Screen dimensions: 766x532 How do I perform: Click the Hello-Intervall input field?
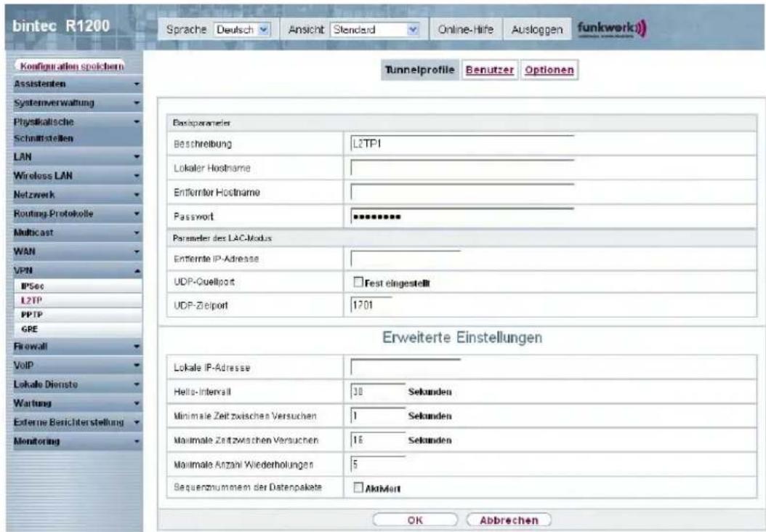pyautogui.click(x=378, y=392)
